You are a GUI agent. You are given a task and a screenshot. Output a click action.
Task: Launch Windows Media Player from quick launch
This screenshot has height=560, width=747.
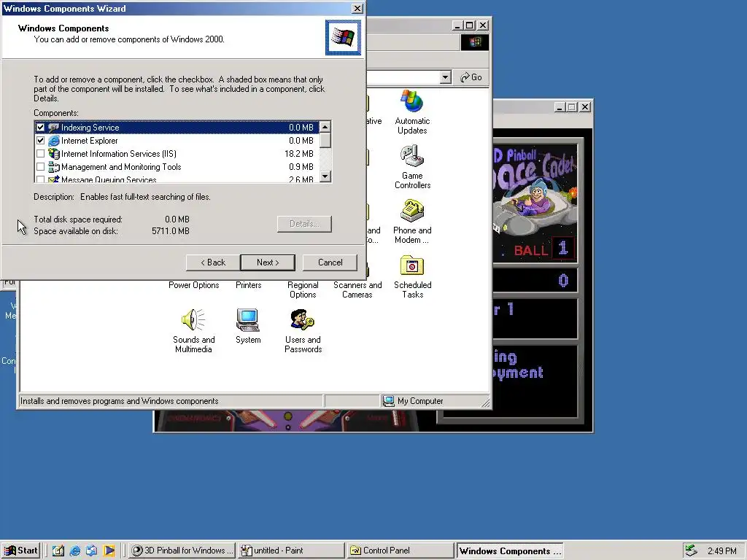click(x=109, y=551)
